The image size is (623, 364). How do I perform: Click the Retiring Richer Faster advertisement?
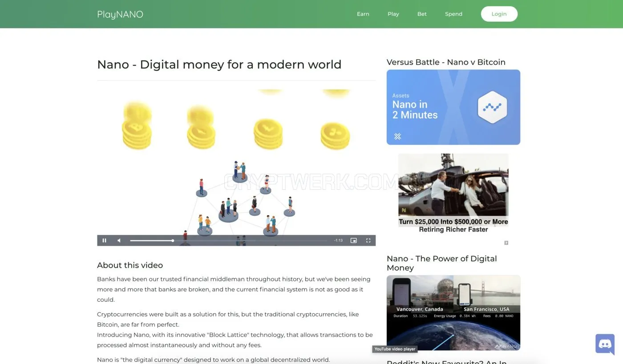pos(453,194)
